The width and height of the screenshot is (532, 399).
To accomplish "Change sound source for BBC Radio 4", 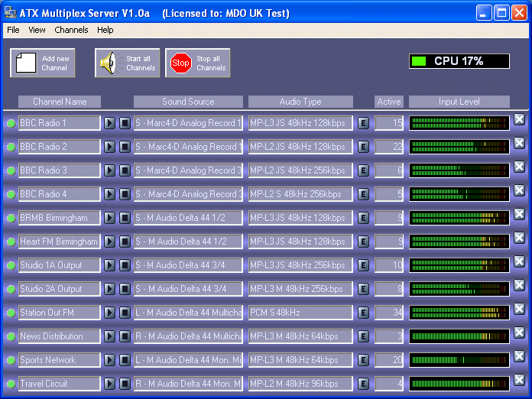I will [x=188, y=194].
